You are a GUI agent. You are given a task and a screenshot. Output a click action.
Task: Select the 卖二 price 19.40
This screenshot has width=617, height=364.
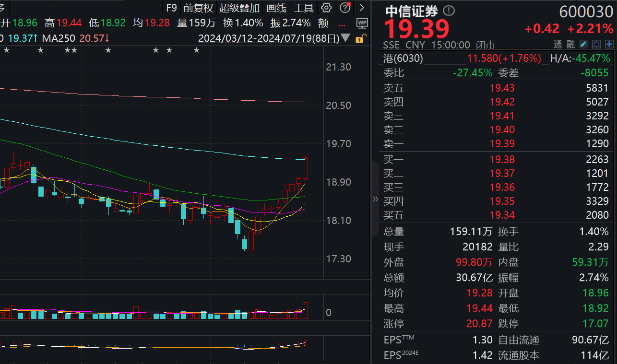[502, 129]
